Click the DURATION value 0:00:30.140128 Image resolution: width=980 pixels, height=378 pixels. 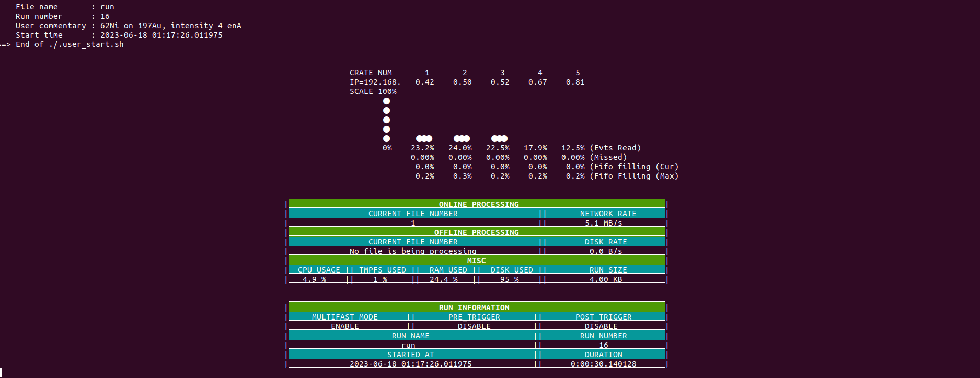pos(603,364)
